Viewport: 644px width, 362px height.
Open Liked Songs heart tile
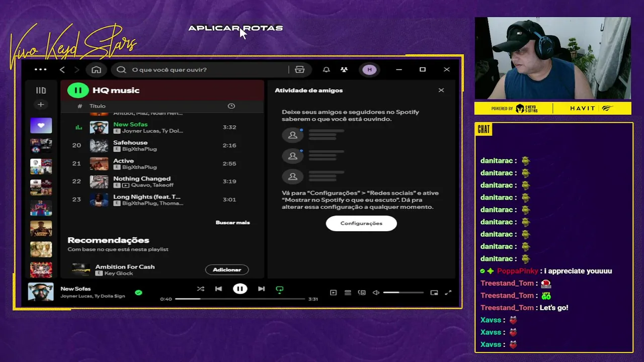(x=41, y=126)
